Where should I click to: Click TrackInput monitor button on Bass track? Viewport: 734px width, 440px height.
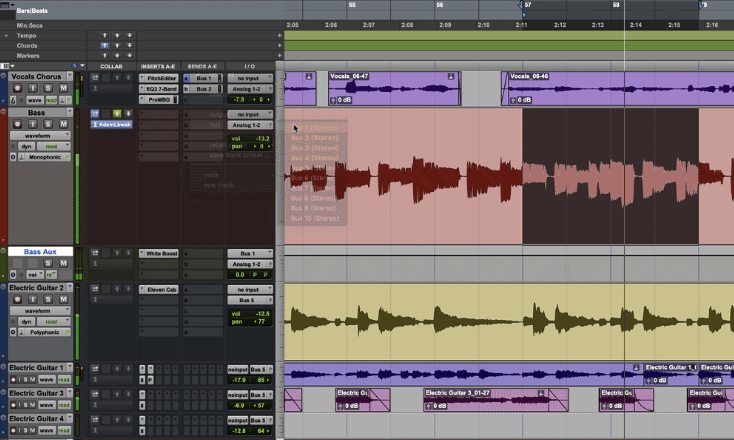coord(32,124)
